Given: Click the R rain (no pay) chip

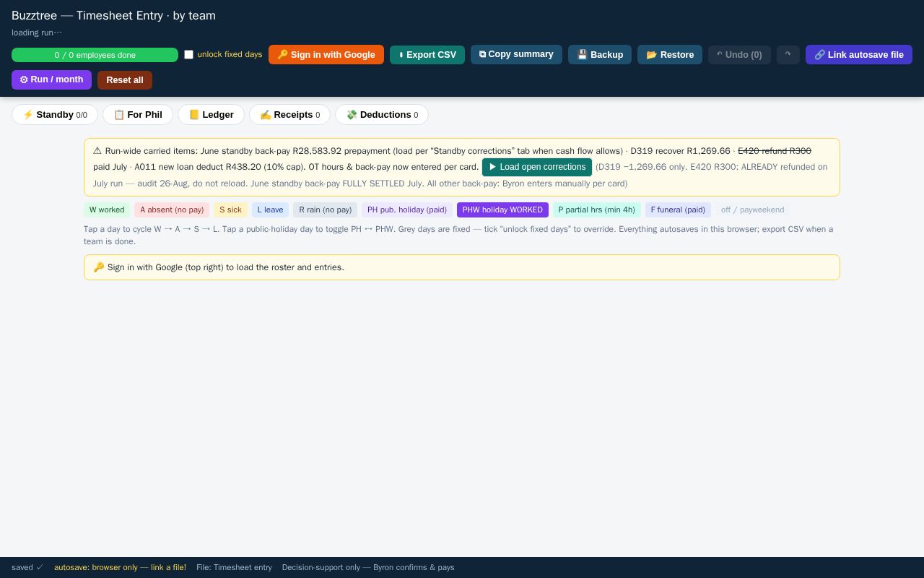Looking at the screenshot, I should coord(326,210).
